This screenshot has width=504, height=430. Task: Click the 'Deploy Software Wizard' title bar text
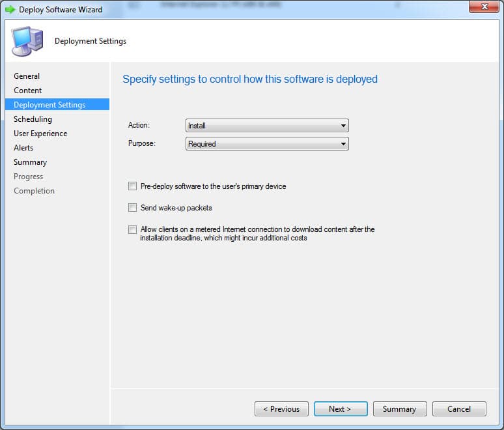(x=61, y=10)
